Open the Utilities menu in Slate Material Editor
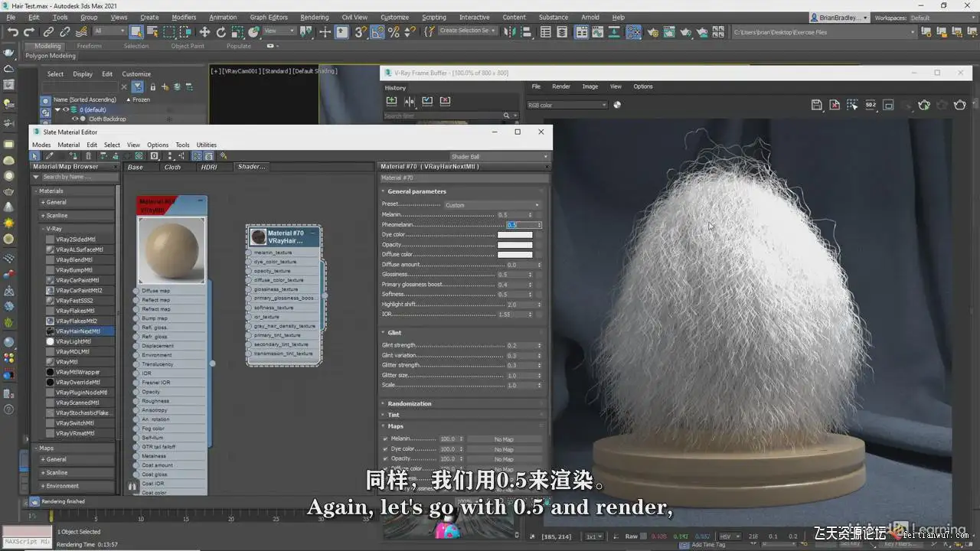The height and width of the screenshot is (551, 980). 207,145
